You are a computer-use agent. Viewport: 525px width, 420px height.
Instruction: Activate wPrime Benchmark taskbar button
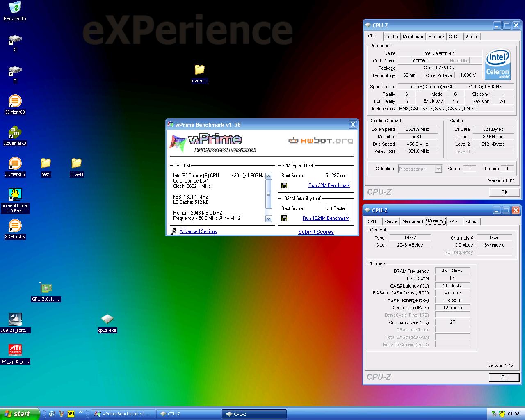pyautogui.click(x=123, y=414)
